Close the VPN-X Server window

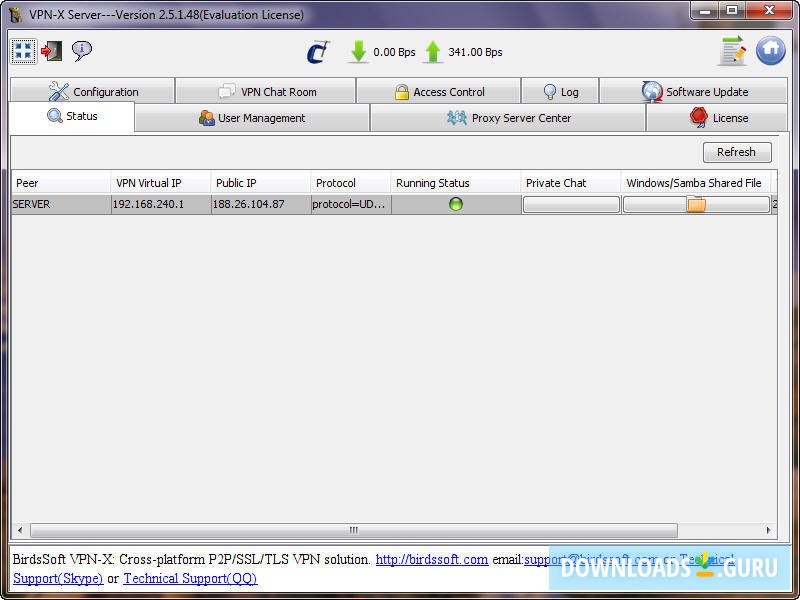point(769,11)
